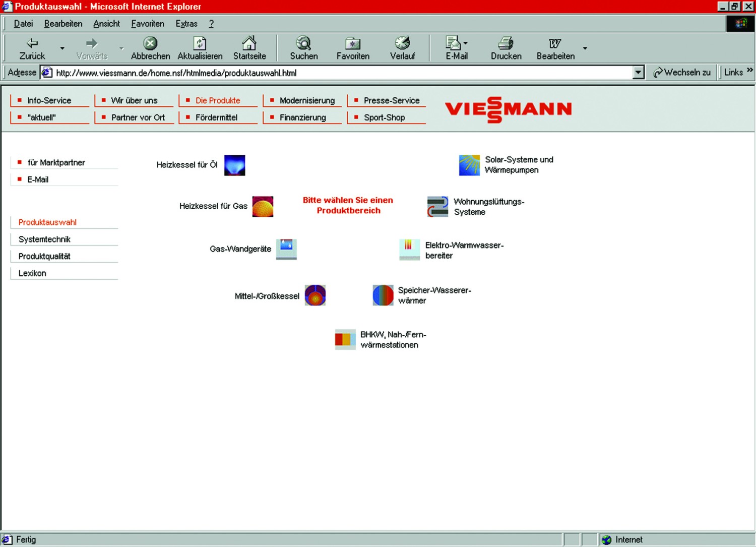
Task: Open Lexikon in the sidebar
Action: 32,273
